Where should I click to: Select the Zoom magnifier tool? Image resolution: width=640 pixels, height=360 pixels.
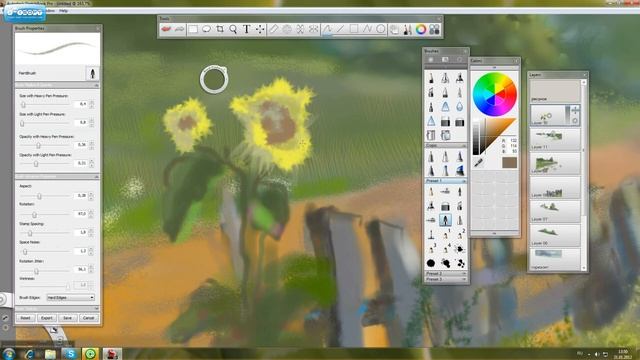point(233,29)
